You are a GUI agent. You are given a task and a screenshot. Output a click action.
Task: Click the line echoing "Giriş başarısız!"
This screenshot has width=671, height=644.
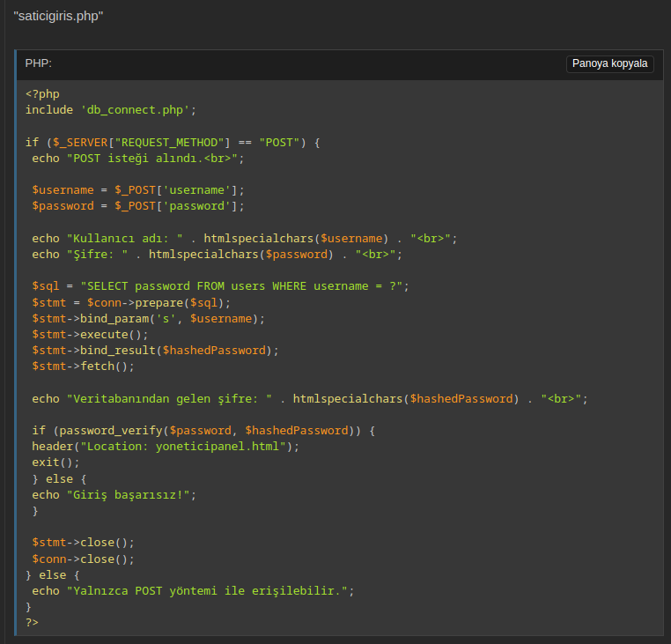(x=114, y=495)
